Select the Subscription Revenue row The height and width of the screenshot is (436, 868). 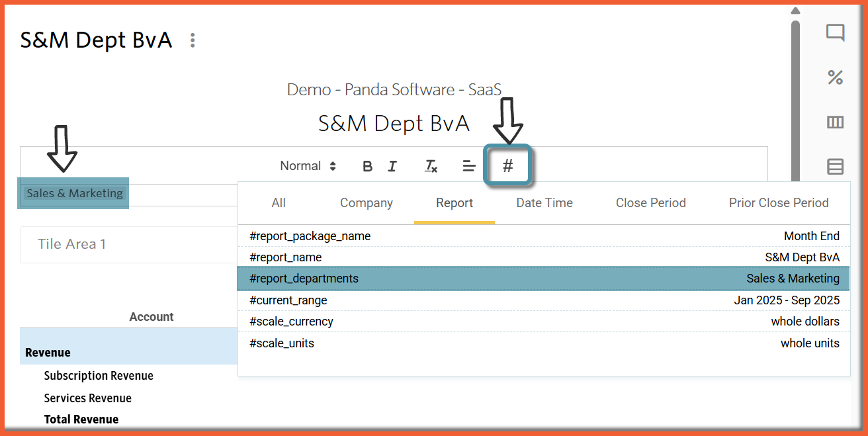click(x=99, y=376)
